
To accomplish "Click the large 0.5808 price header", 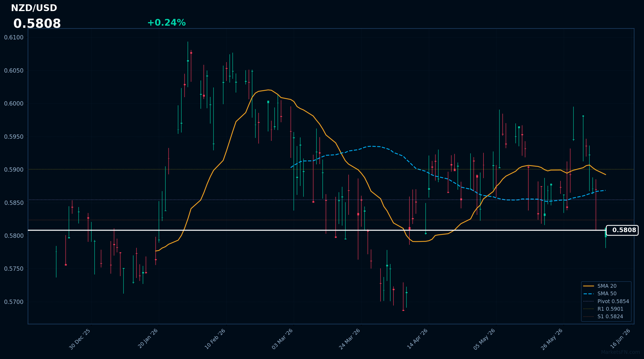I will [x=37, y=24].
